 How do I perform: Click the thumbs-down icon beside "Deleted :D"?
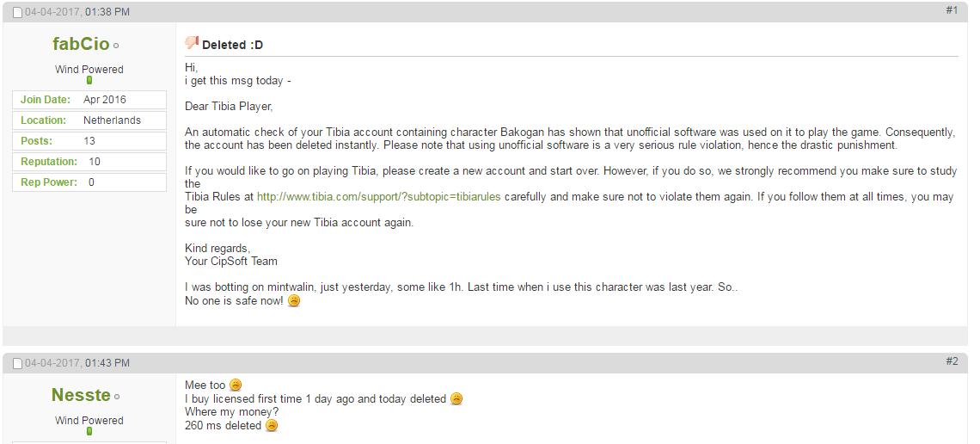click(192, 43)
